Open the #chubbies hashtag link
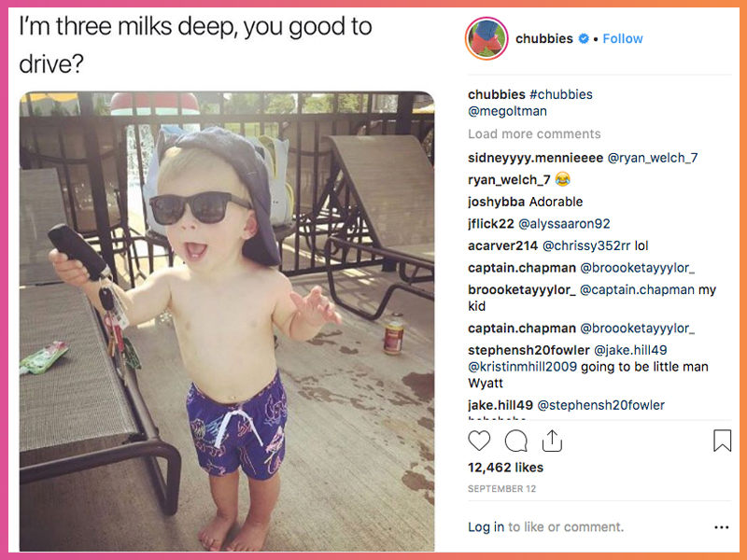Viewport: 747px width, 560px height. (561, 94)
